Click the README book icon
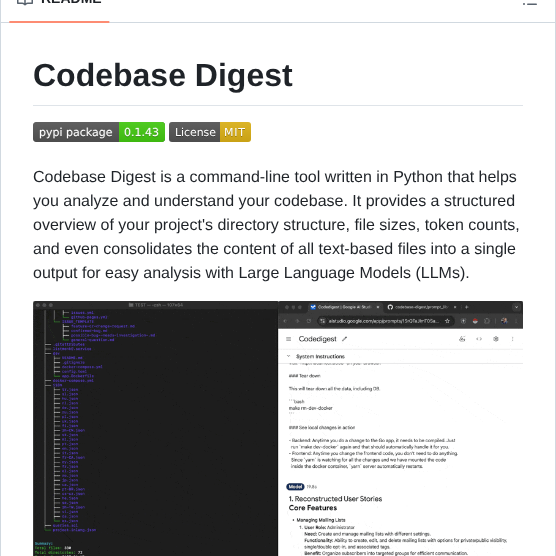Screen dimensions: 556x556 [x=25, y=2]
